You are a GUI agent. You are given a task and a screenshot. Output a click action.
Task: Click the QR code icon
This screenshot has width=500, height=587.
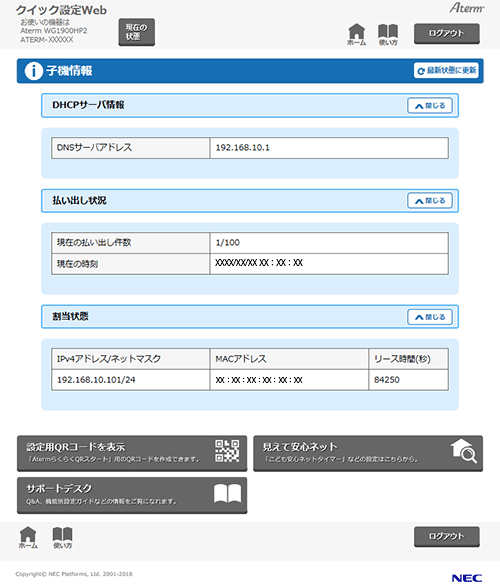point(227,451)
